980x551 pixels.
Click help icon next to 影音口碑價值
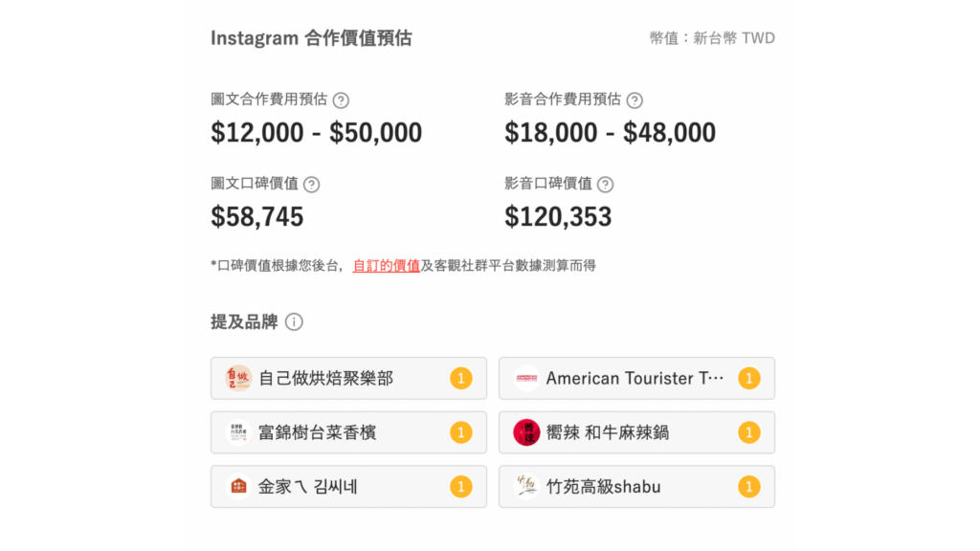605,185
